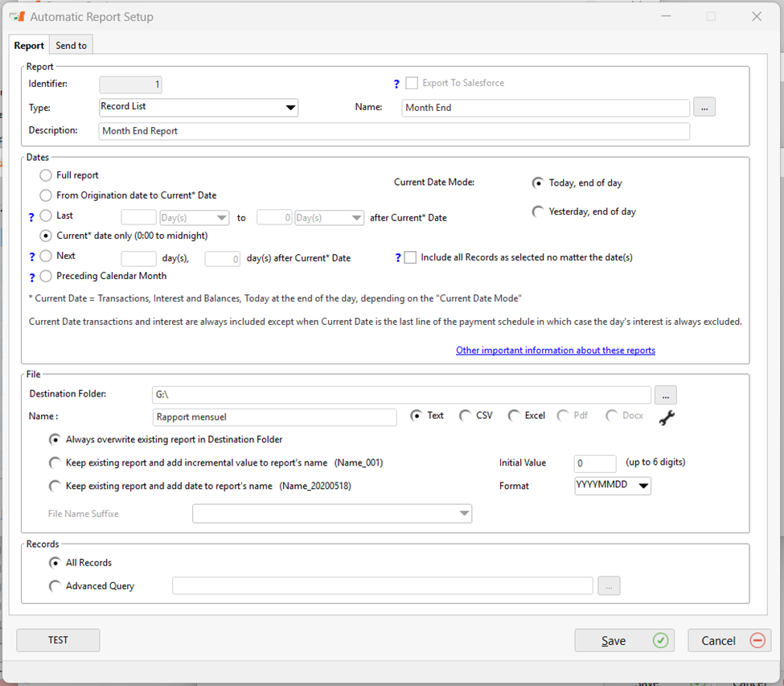Open Other important information about these reports link
Image resolution: width=784 pixels, height=686 pixels.
[x=555, y=351]
